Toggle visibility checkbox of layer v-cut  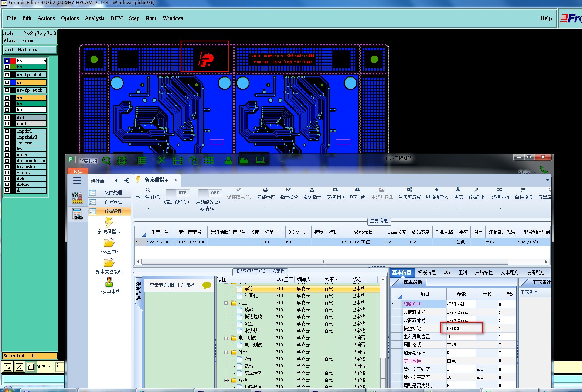pyautogui.click(x=7, y=173)
